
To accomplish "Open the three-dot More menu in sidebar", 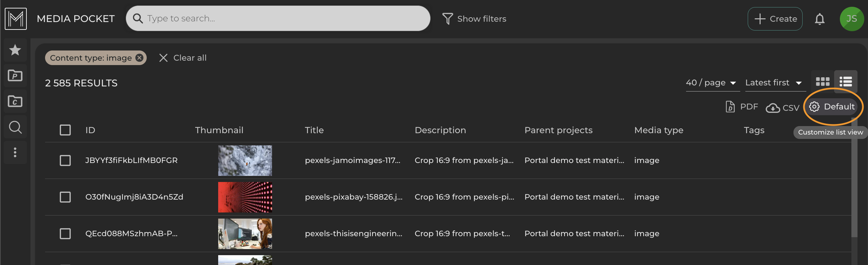I will tap(15, 152).
